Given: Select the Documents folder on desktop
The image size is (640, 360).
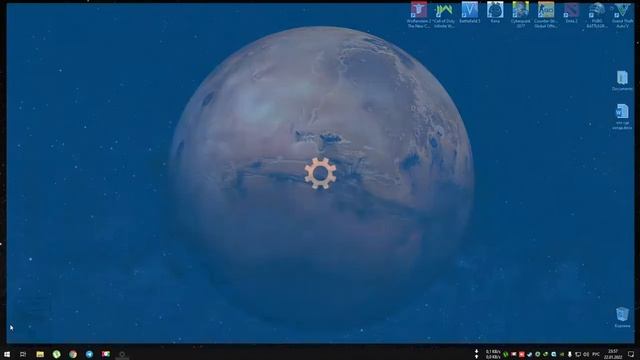Looking at the screenshot, I should coord(622,80).
